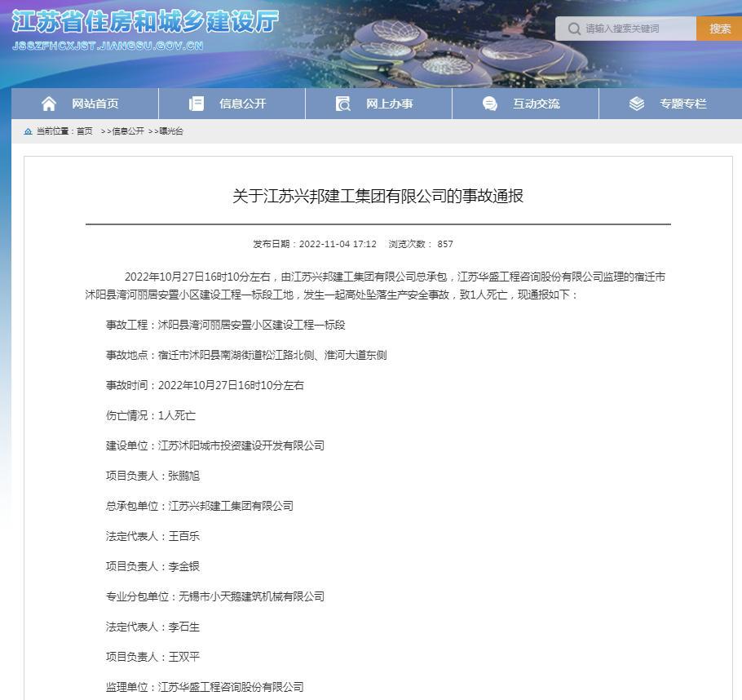This screenshot has height=700, width=742.
Task: Click the home icon beside 网站首页
Action: pos(49,104)
